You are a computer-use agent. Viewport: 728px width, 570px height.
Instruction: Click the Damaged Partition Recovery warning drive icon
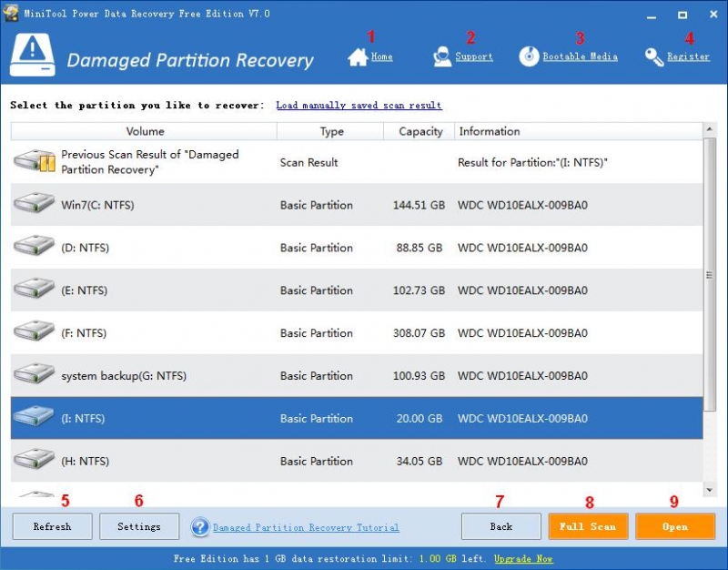[33, 55]
